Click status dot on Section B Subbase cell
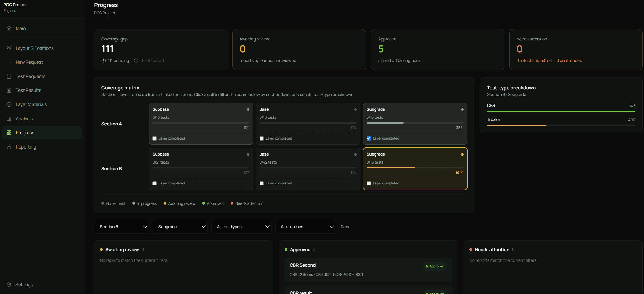The image size is (644, 294). [248, 154]
